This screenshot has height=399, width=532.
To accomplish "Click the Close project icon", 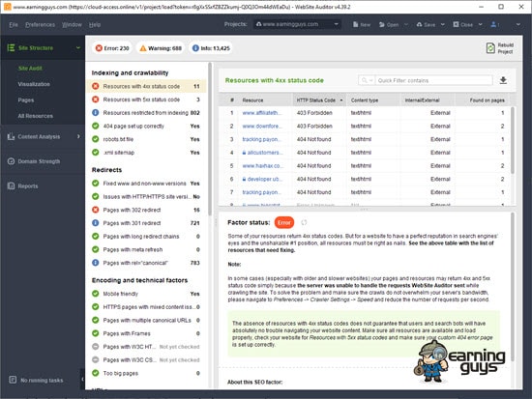I will 456,24.
